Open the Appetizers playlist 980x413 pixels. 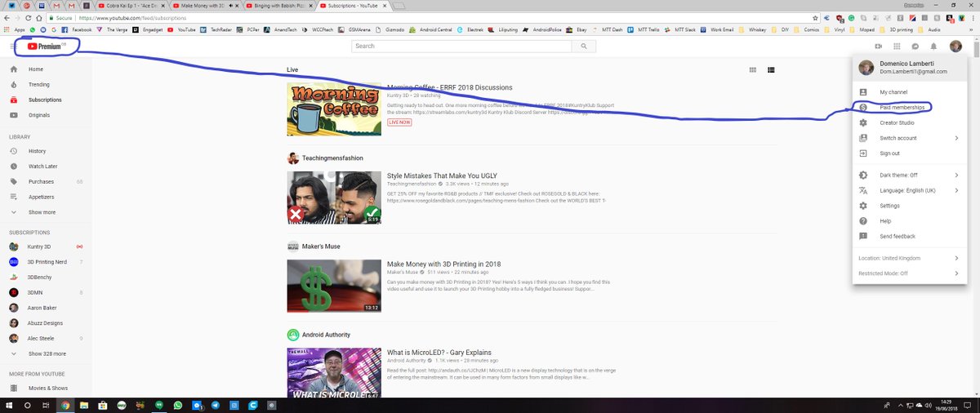(x=46, y=197)
